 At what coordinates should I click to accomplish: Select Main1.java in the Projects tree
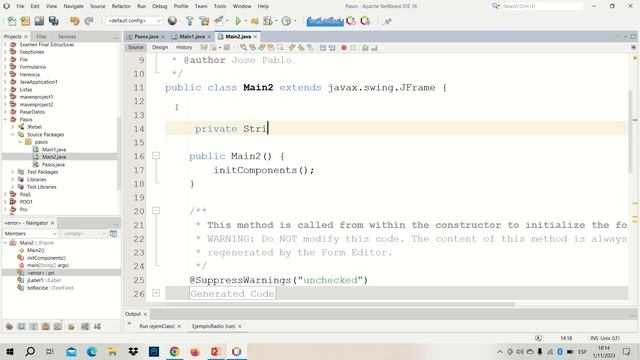click(x=53, y=149)
